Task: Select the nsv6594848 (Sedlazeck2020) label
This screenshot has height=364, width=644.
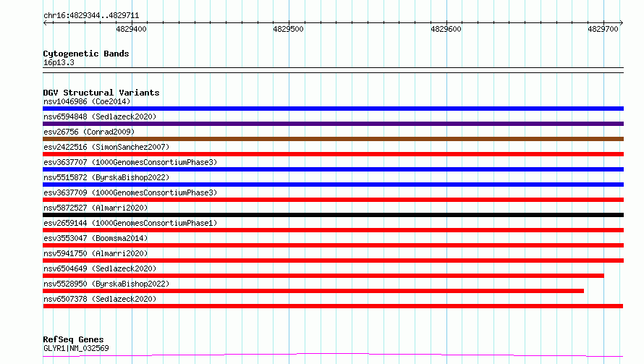Action: [100, 117]
